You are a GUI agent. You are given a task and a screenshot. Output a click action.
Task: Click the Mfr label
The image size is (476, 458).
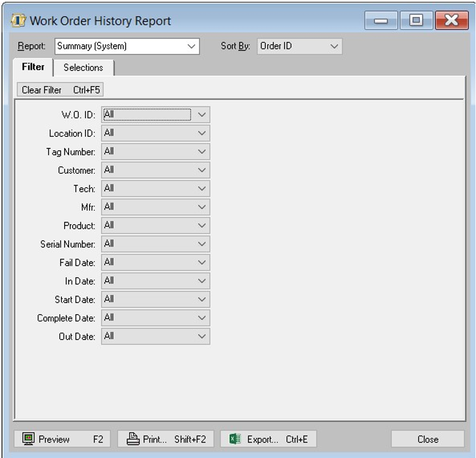[x=88, y=207]
